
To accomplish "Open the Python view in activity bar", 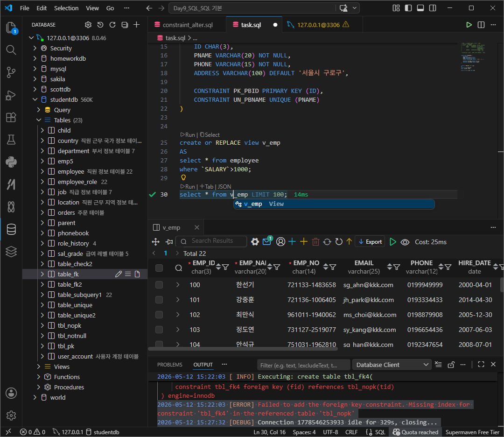I will pyautogui.click(x=11, y=162).
